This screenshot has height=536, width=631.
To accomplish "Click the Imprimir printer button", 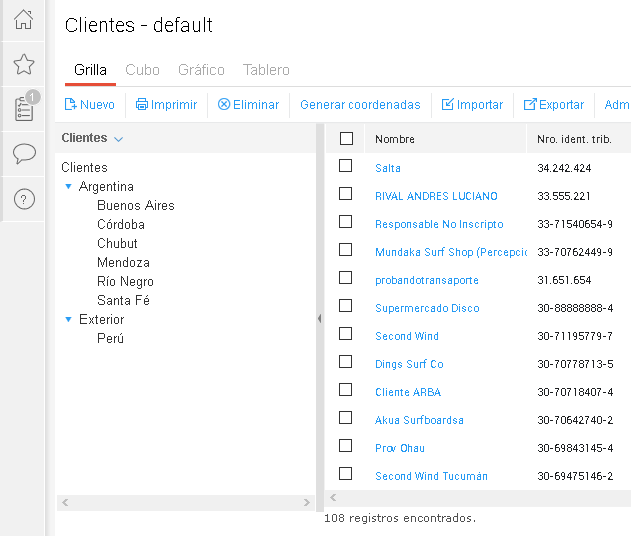I will (x=167, y=104).
